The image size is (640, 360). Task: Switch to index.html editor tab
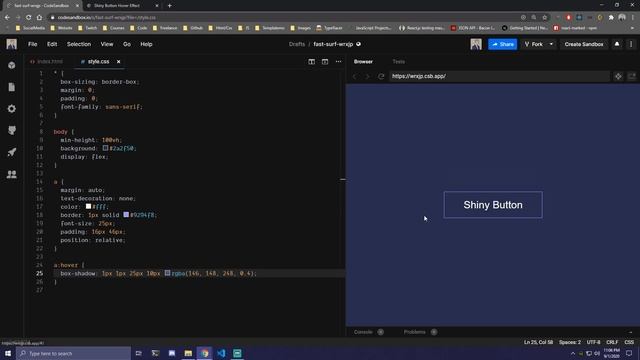click(x=47, y=62)
